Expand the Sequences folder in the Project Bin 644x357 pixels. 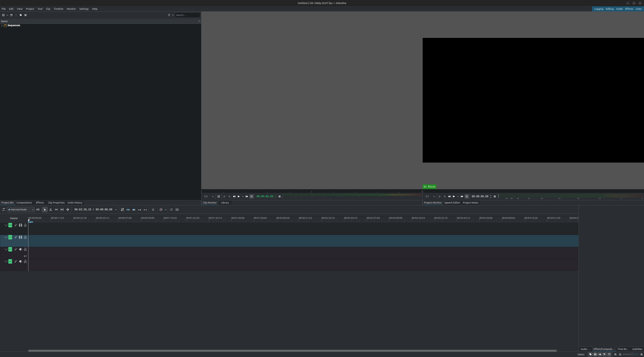tap(2, 25)
